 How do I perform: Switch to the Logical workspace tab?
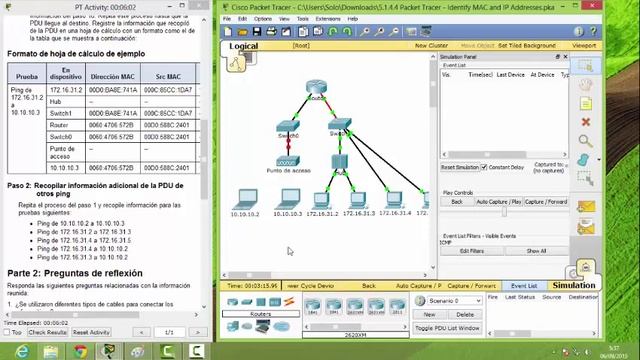tap(243, 46)
